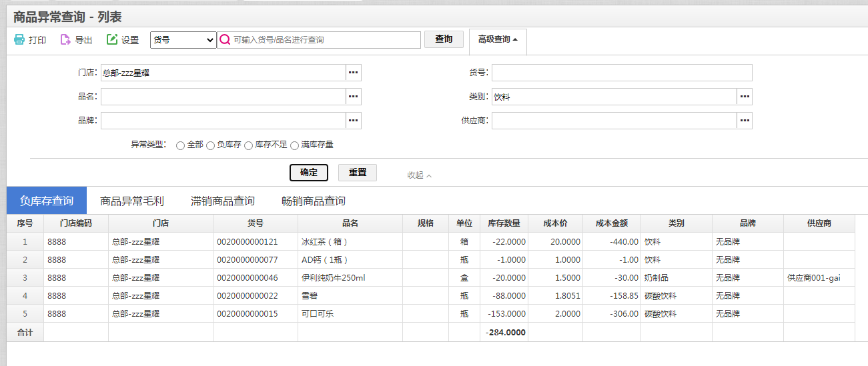Open the 货号 search type dropdown

point(183,40)
